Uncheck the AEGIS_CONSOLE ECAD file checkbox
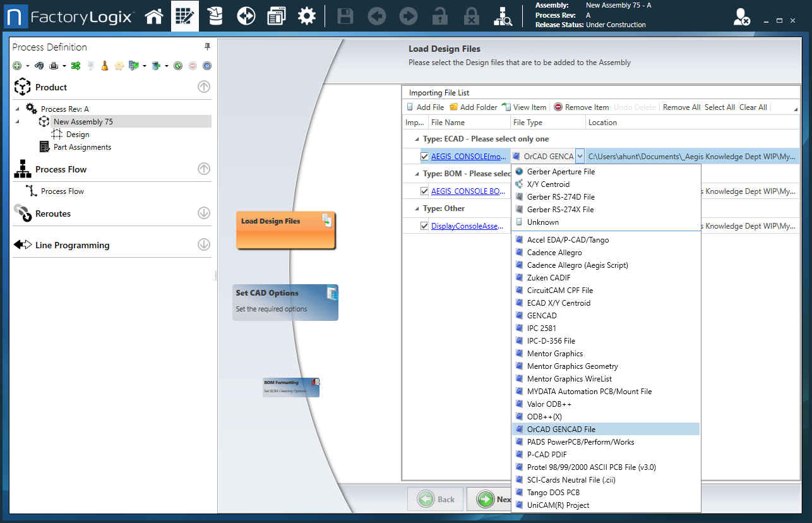Screen dimensions: 812x523 coord(424,156)
